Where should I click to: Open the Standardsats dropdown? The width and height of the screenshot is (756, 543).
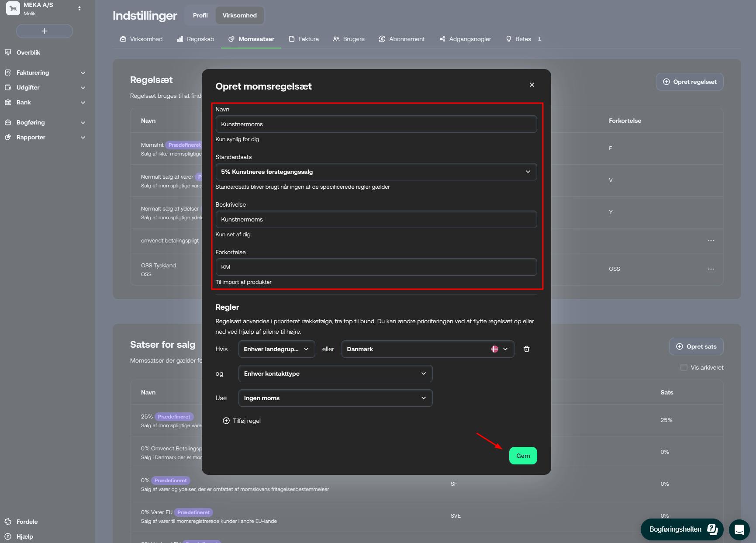tap(376, 172)
